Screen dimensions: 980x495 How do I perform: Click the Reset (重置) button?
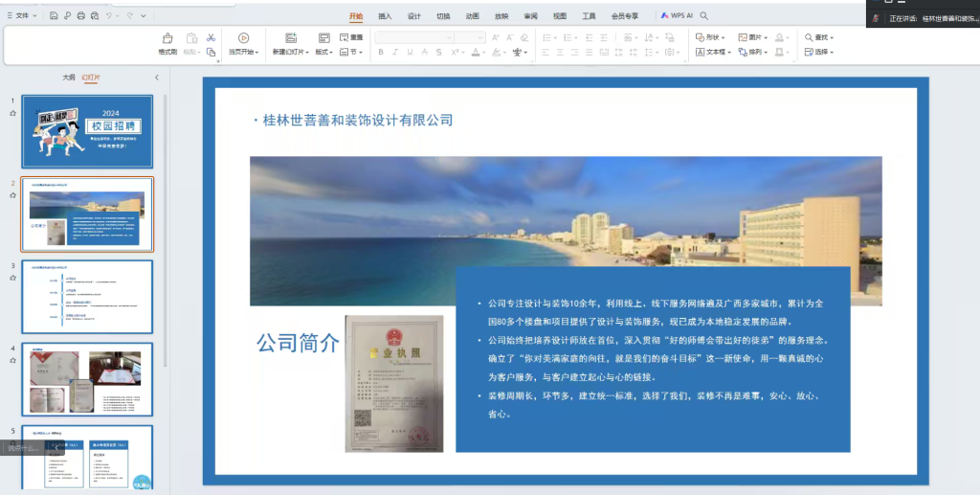[x=351, y=37]
